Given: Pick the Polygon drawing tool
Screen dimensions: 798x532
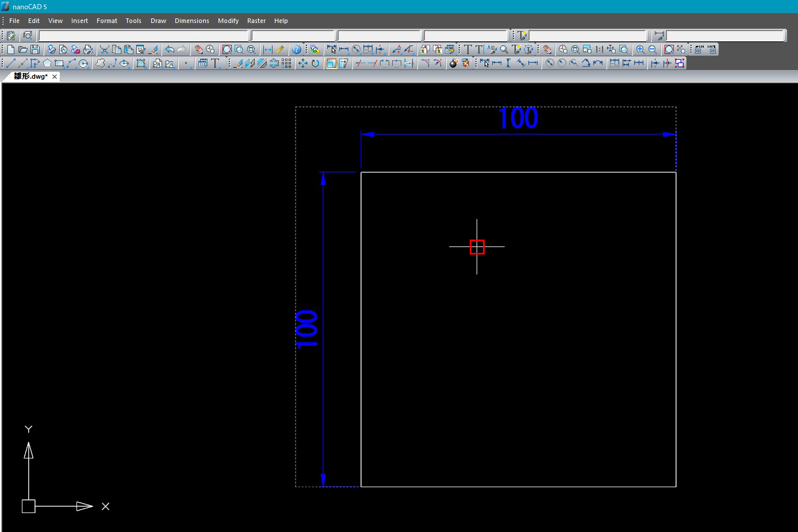Looking at the screenshot, I should [x=47, y=63].
